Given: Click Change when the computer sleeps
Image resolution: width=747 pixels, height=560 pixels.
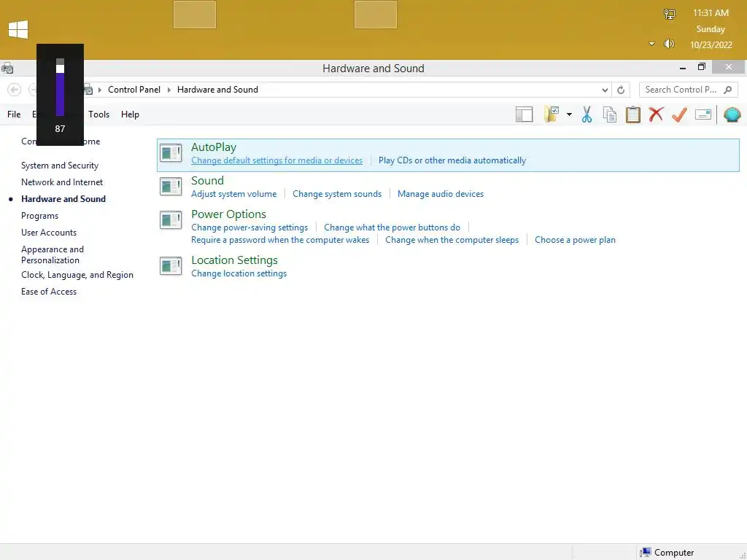Looking at the screenshot, I should pyautogui.click(x=452, y=240).
